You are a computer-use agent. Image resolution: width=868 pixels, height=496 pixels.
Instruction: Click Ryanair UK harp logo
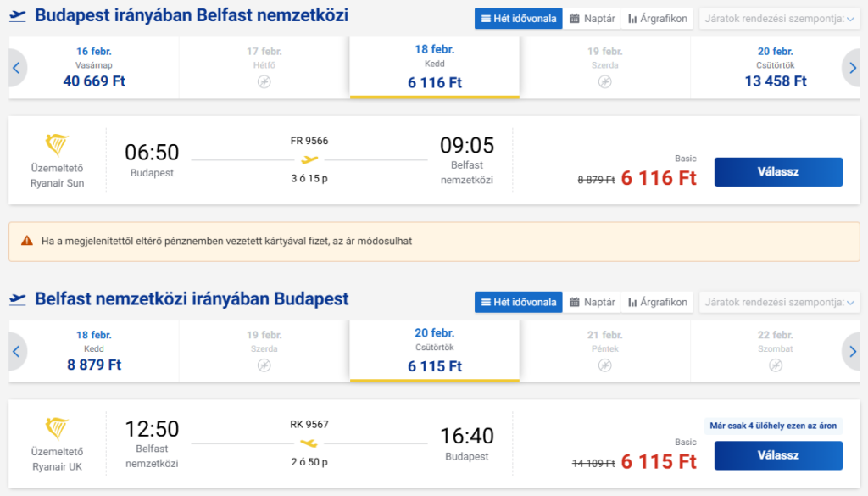(x=57, y=428)
